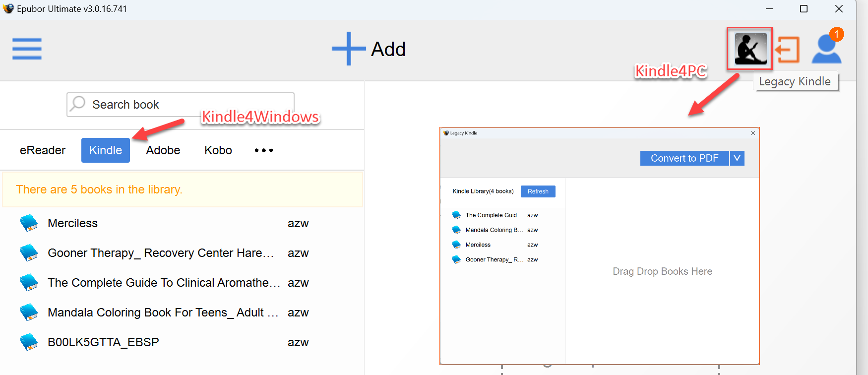Image resolution: width=868 pixels, height=375 pixels.
Task: Click book icon for Mandala Coloring Book For Teens
Action: tap(29, 312)
